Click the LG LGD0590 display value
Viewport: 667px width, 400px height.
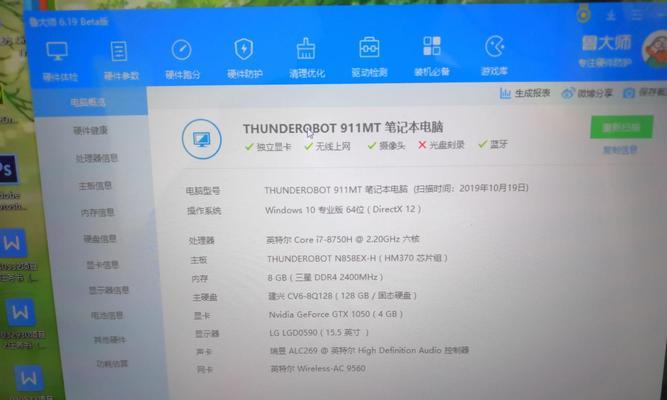coord(319,333)
